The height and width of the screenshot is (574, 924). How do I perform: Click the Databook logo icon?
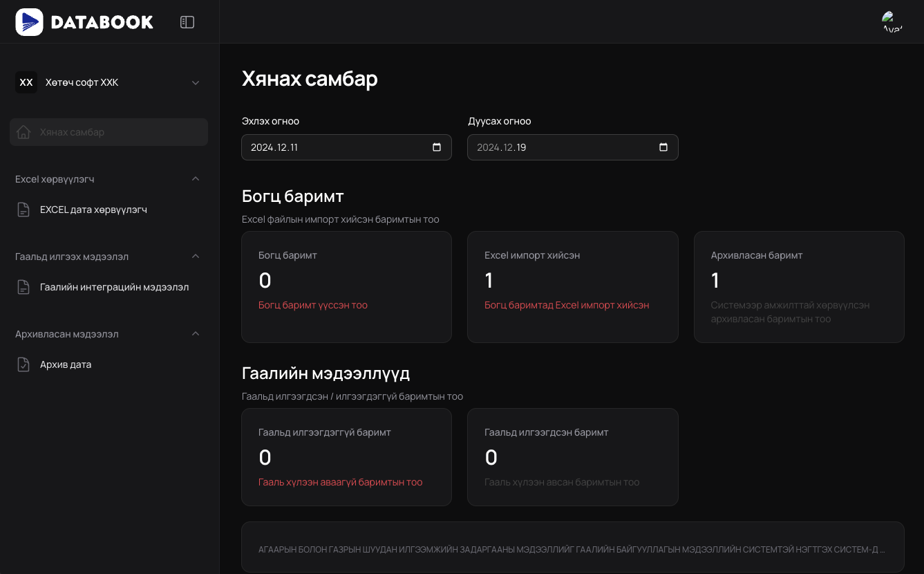point(29,22)
